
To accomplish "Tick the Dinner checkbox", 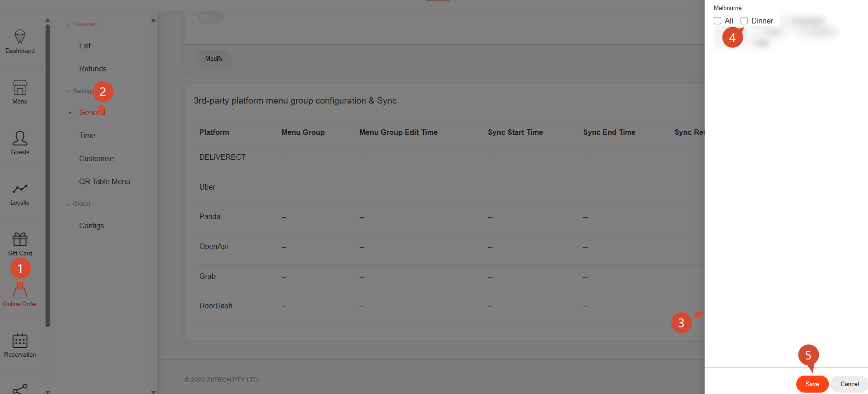I will pyautogui.click(x=744, y=21).
